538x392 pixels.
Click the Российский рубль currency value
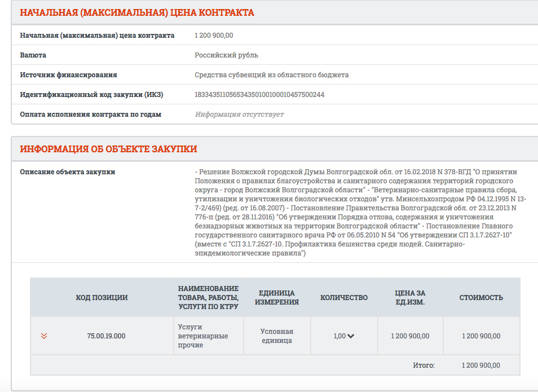tap(227, 55)
